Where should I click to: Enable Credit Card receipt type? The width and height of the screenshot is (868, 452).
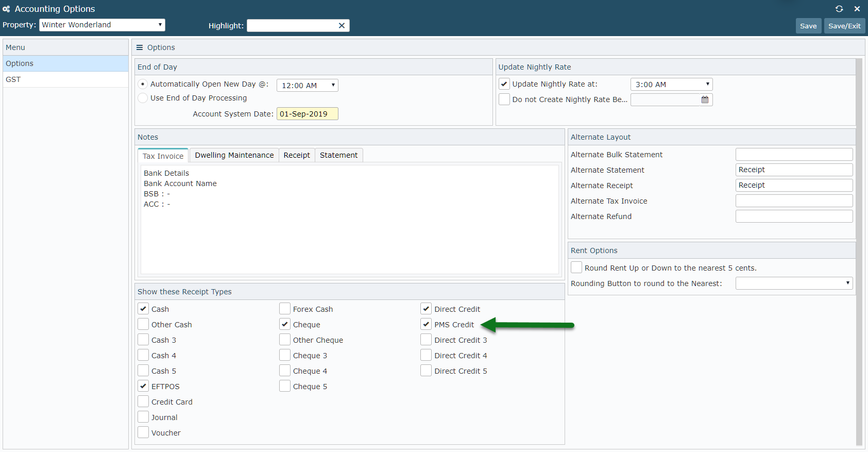point(143,402)
